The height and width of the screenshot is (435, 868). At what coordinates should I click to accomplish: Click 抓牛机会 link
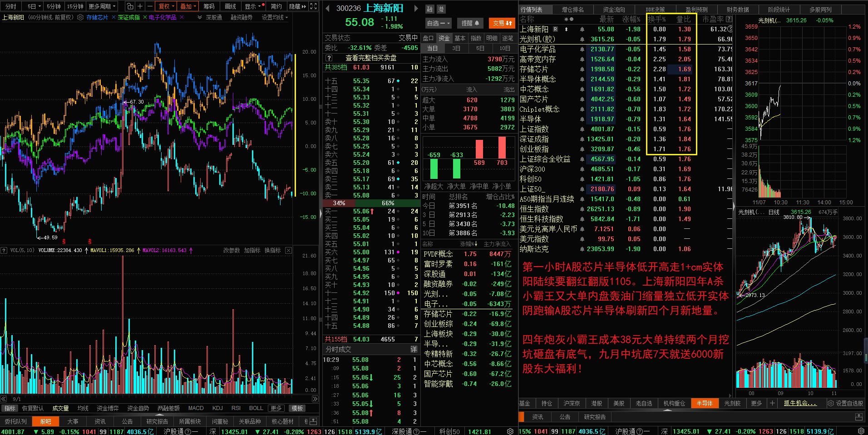click(x=800, y=403)
